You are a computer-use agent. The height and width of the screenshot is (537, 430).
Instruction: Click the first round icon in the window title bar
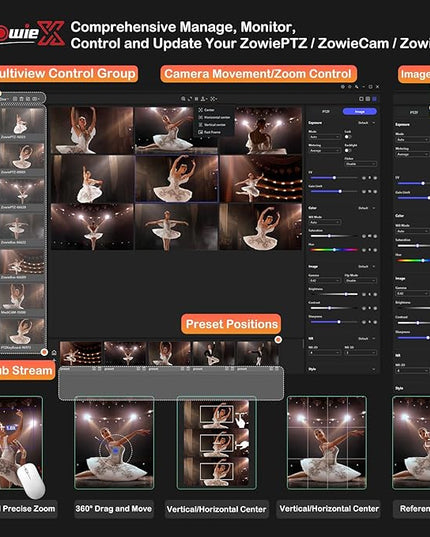point(343,87)
